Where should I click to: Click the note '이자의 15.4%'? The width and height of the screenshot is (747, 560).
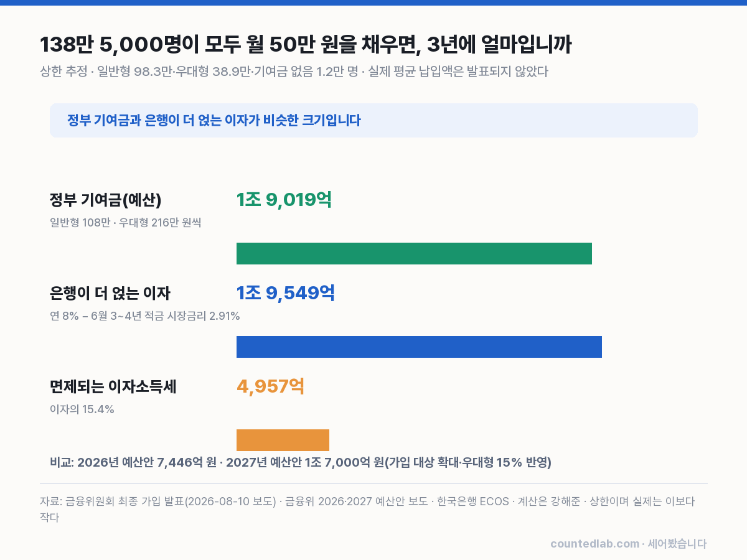click(82, 409)
